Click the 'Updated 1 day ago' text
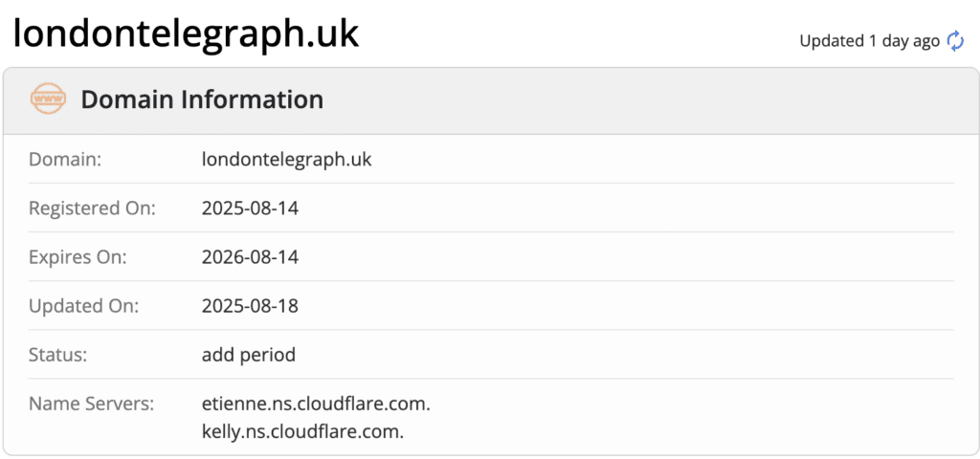 [x=869, y=41]
